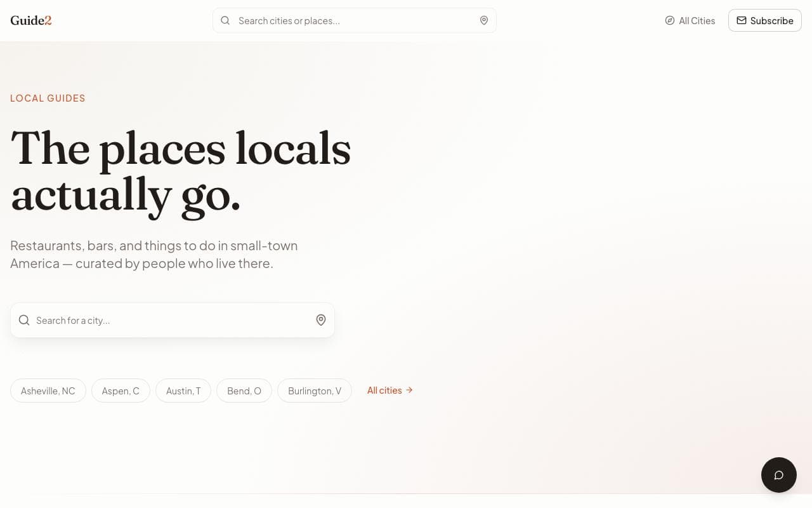812x508 pixels.
Task: Select the Bend city chip
Action: coord(244,391)
